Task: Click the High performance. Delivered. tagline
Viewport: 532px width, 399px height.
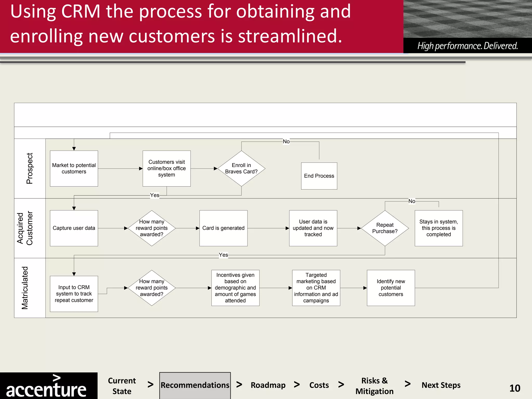Action: (x=468, y=46)
